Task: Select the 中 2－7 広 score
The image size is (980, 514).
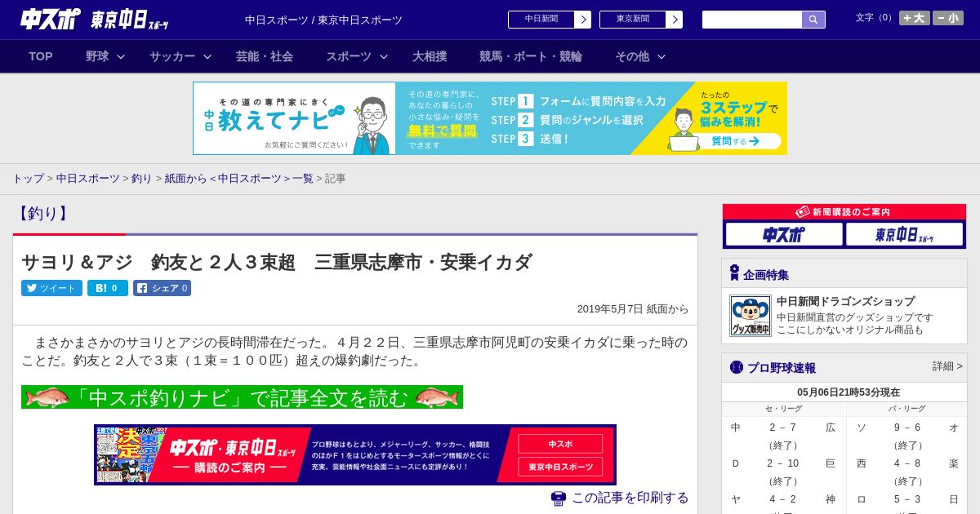Action: point(783,428)
